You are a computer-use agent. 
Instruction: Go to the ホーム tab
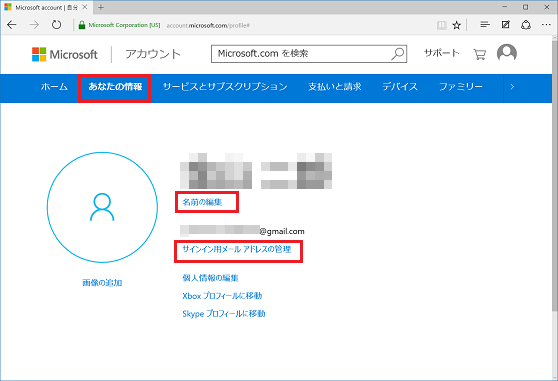coord(54,86)
